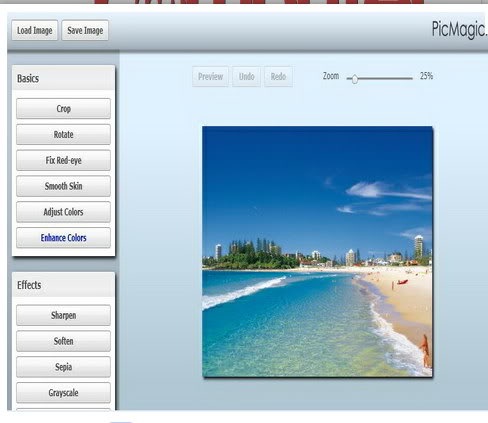This screenshot has width=488, height=423.
Task: Select the Crop tool button
Action: coord(63,108)
